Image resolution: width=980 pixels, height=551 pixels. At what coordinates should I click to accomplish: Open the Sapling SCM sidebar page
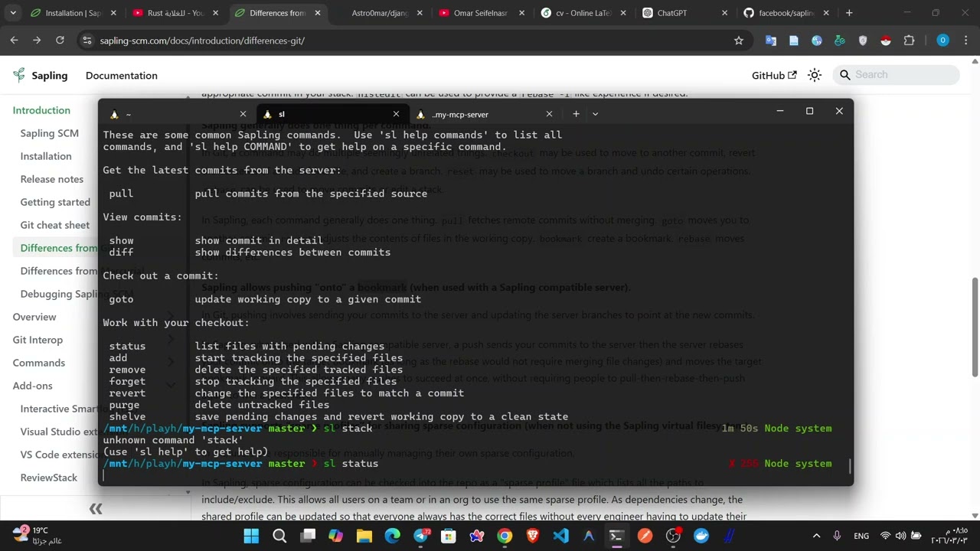tap(50, 133)
